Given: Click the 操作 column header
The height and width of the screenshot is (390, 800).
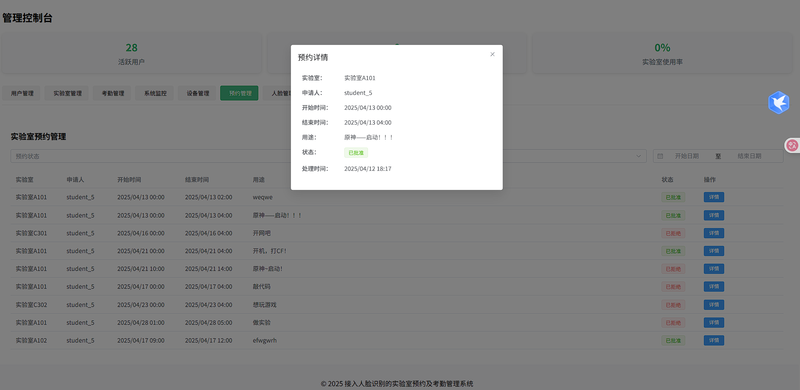Looking at the screenshot, I should click(710, 180).
